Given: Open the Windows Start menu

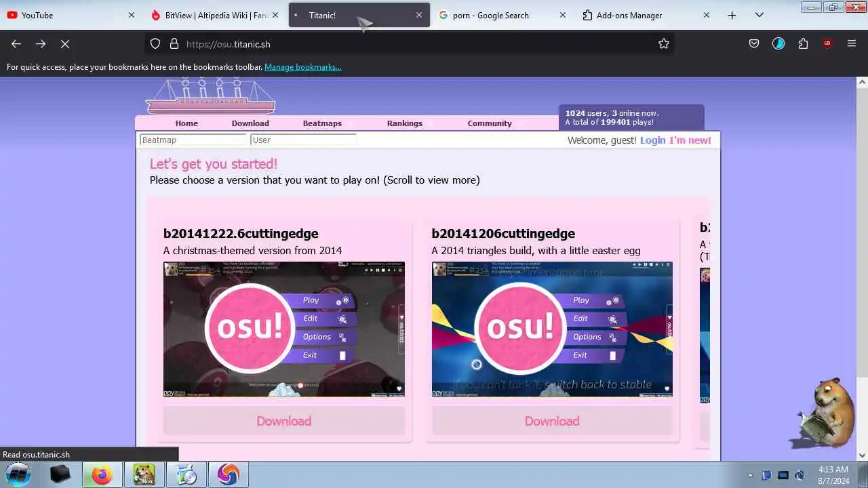Looking at the screenshot, I should [18, 474].
